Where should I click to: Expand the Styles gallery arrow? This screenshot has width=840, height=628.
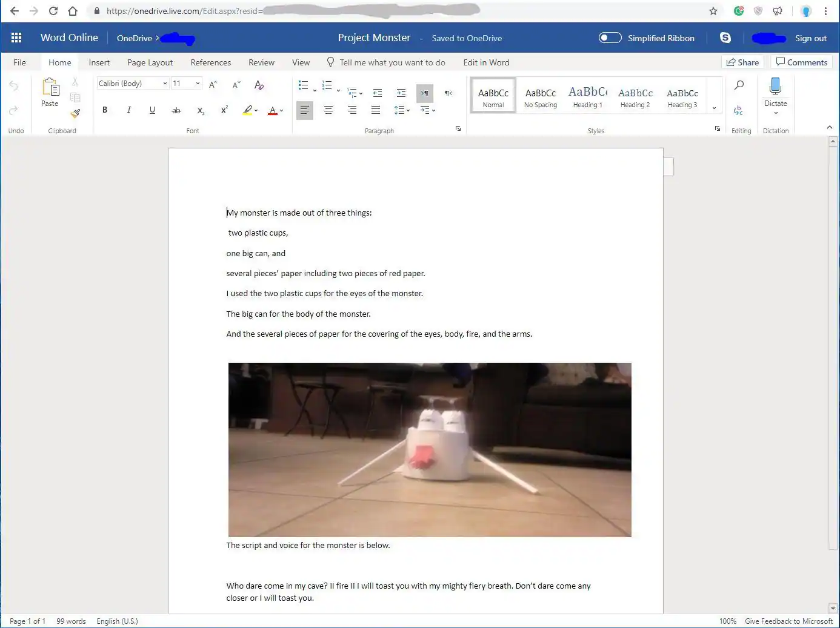[x=714, y=108]
